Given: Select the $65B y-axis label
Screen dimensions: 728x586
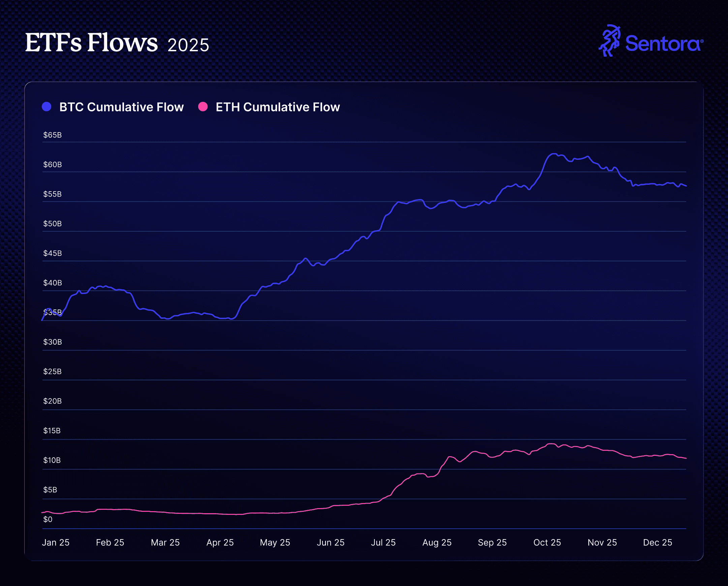Looking at the screenshot, I should point(52,135).
